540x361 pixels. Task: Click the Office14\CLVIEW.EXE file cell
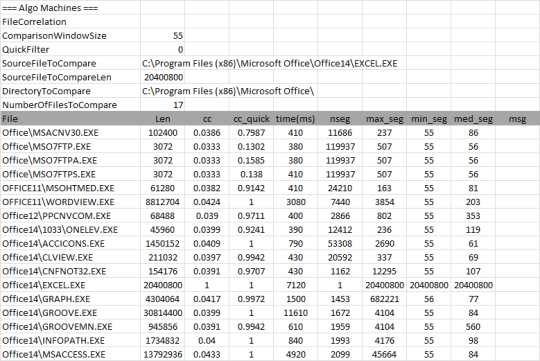(70, 257)
